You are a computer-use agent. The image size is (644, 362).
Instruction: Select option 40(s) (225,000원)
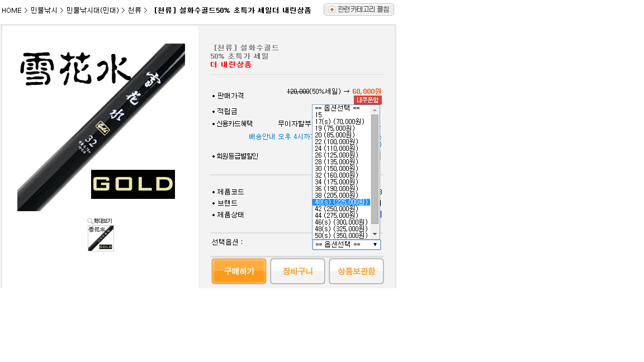pos(341,202)
